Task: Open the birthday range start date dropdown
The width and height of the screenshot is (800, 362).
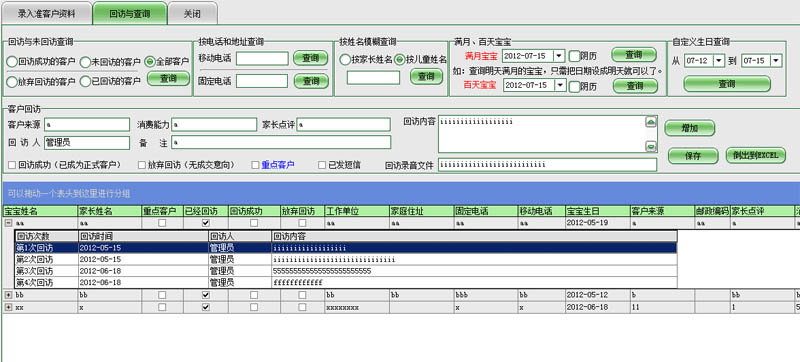Action: [x=719, y=61]
